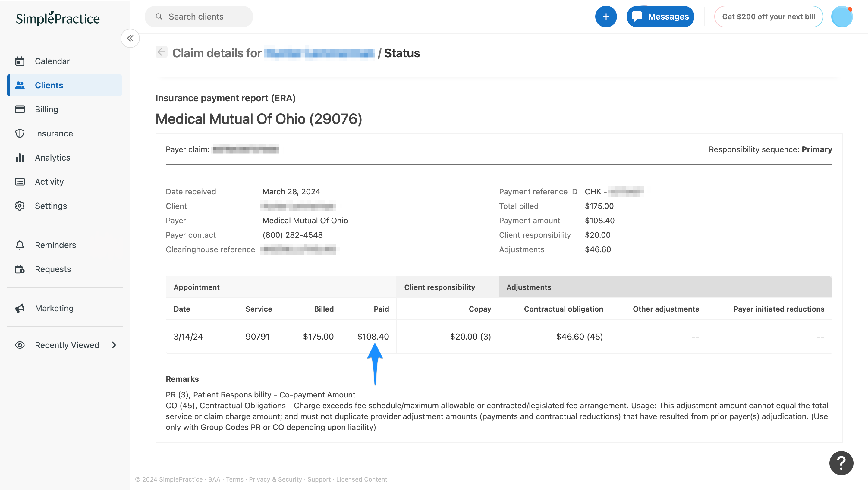
Task: Click the Remarks heading
Action: coord(182,379)
